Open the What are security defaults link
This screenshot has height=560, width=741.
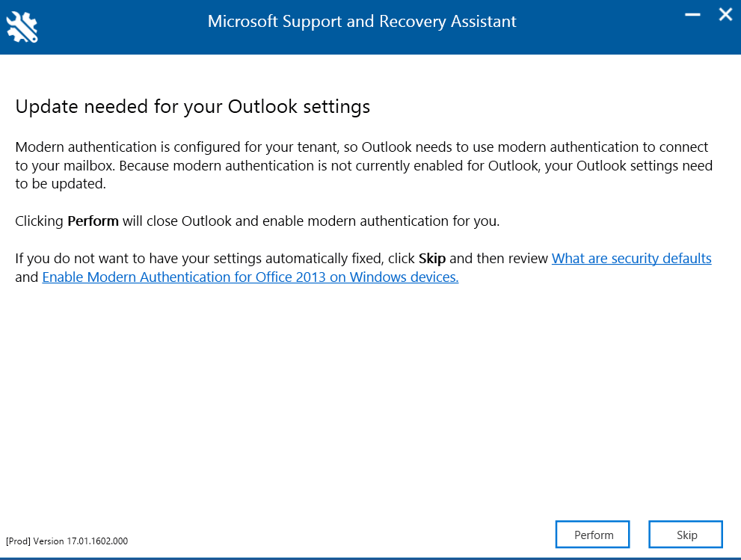(x=631, y=258)
